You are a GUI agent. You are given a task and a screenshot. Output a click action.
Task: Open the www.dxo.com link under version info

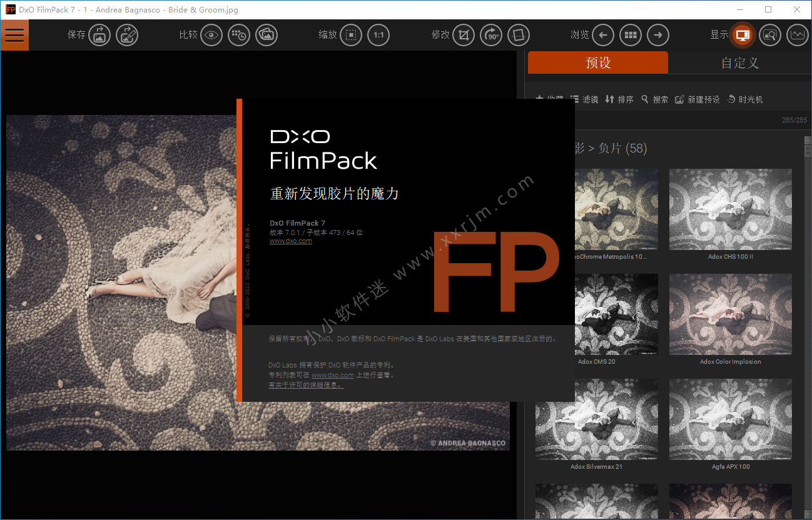(290, 241)
